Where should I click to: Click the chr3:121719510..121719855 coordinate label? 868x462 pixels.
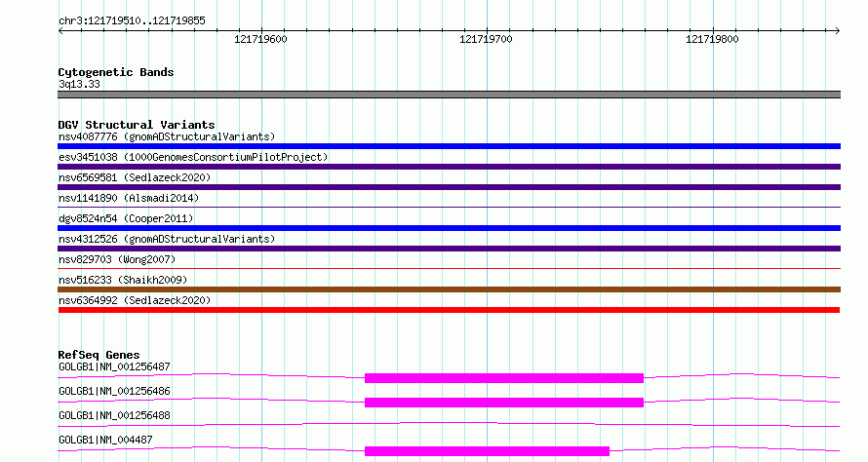pyautogui.click(x=132, y=20)
